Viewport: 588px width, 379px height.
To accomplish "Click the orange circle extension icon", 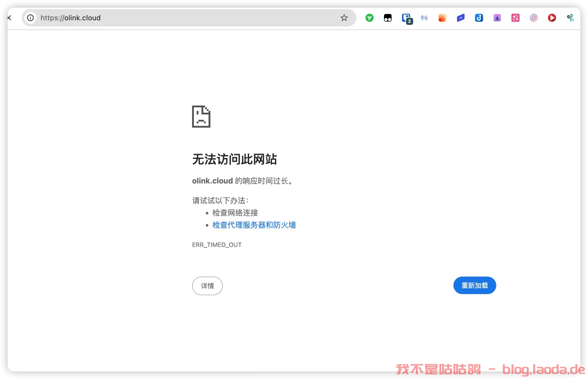I will [442, 18].
